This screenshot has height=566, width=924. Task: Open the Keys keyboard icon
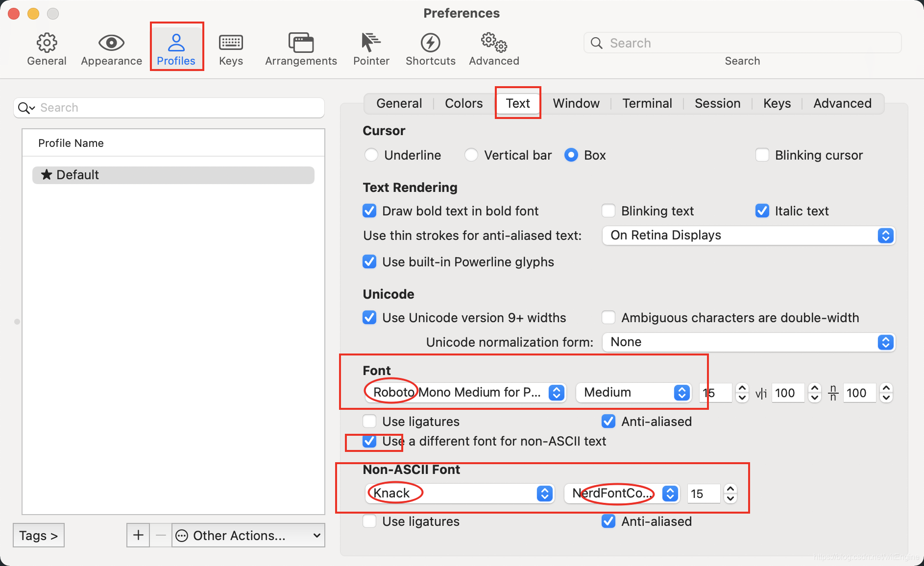coord(231,43)
